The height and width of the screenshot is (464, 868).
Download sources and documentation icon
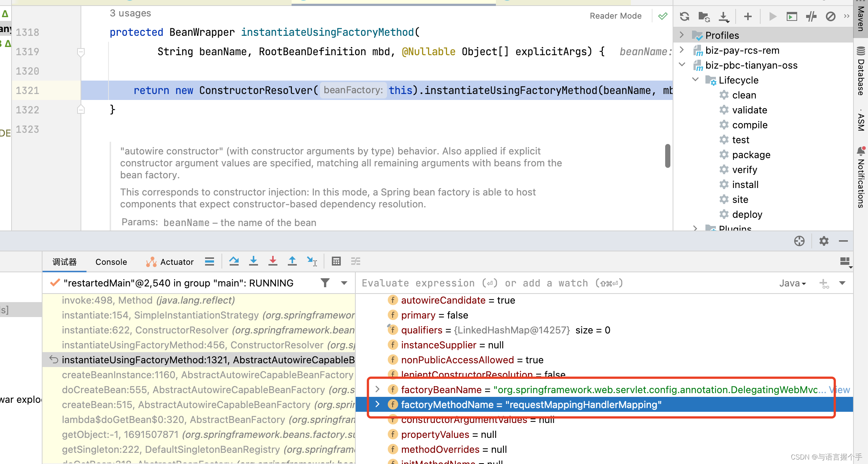click(724, 16)
